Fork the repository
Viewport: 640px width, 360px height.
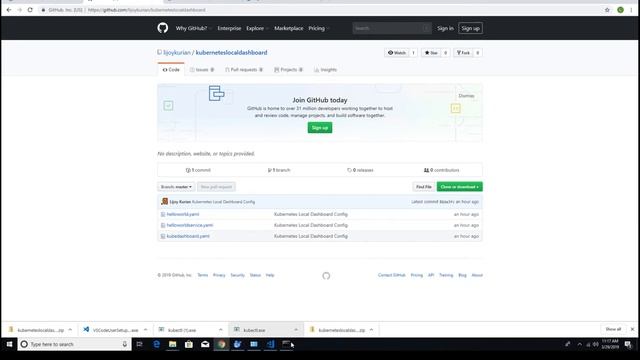pos(463,53)
